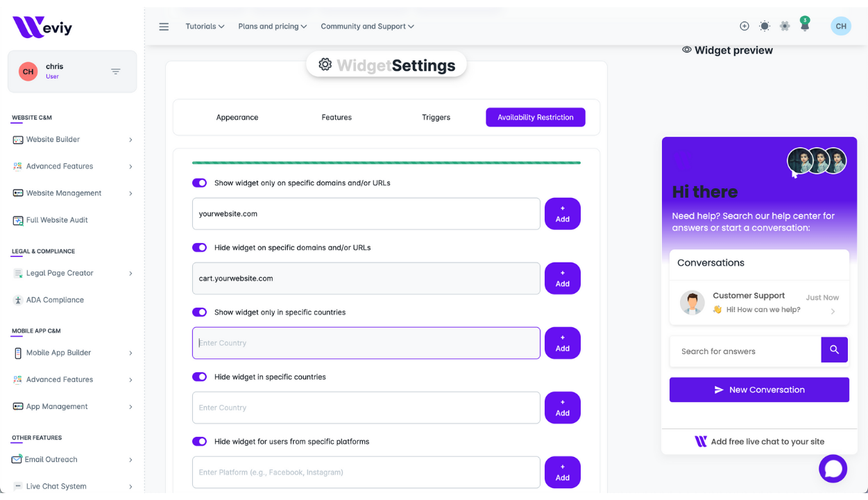
Task: Open the settings gear icon in header
Action: coord(785,26)
